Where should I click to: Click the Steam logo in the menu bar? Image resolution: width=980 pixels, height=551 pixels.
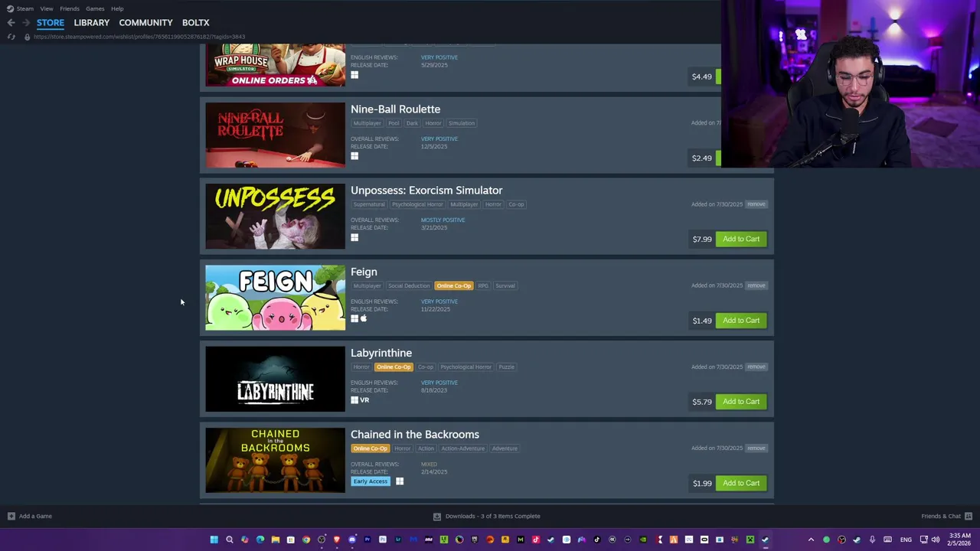pyautogui.click(x=10, y=8)
